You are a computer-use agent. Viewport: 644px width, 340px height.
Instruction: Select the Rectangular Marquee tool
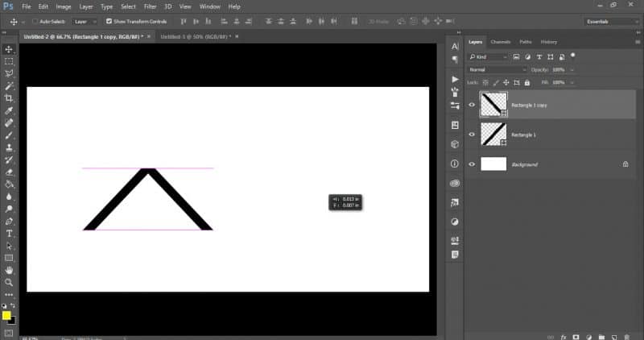point(9,61)
